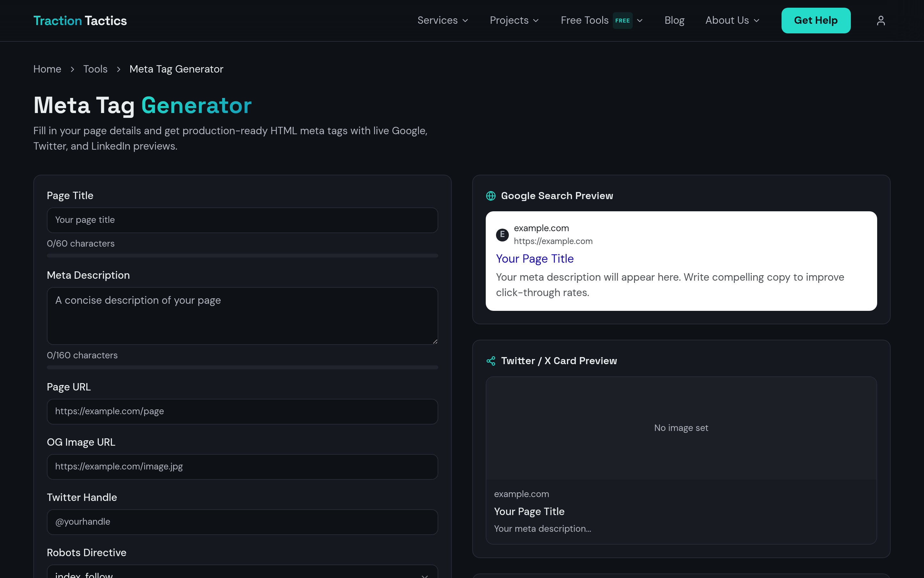Image resolution: width=924 pixels, height=578 pixels.
Task: Open the Free Tools dropdown
Action: (x=602, y=21)
